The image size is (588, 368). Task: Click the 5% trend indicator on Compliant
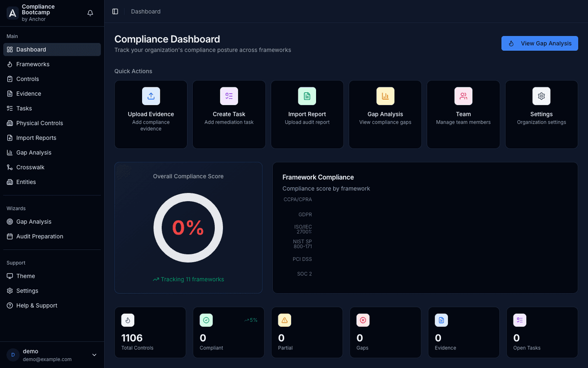pyautogui.click(x=250, y=320)
